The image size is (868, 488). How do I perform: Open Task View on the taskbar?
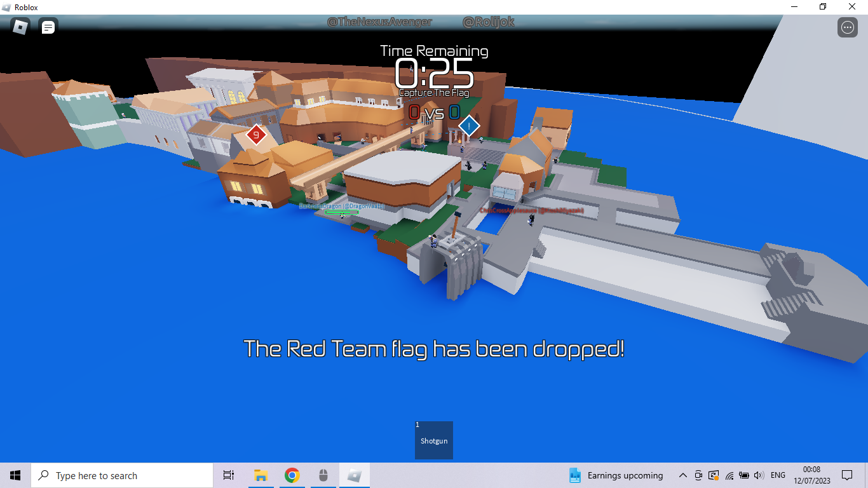pyautogui.click(x=229, y=475)
